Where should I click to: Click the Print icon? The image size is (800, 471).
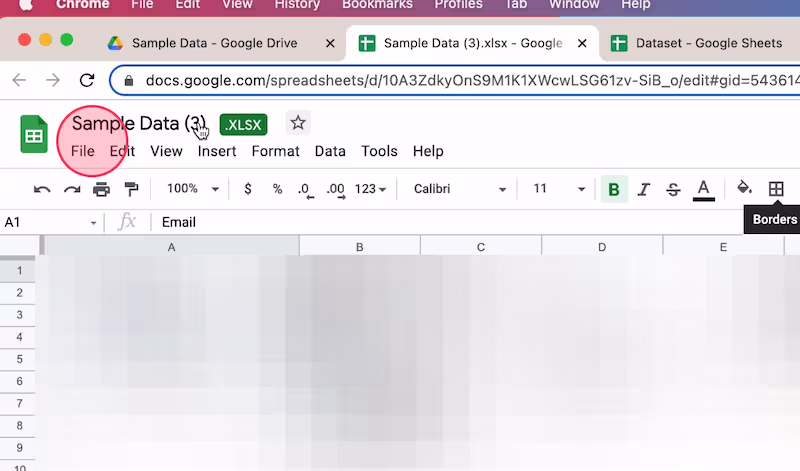[102, 190]
